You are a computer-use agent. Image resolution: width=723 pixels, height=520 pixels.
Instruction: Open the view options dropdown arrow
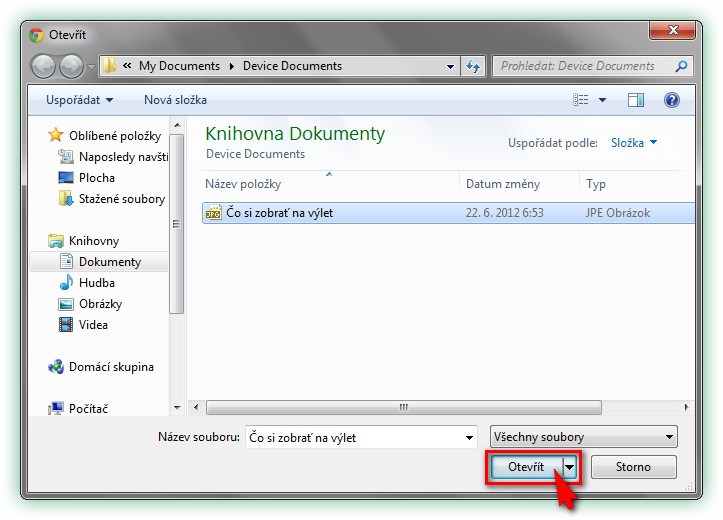602,100
